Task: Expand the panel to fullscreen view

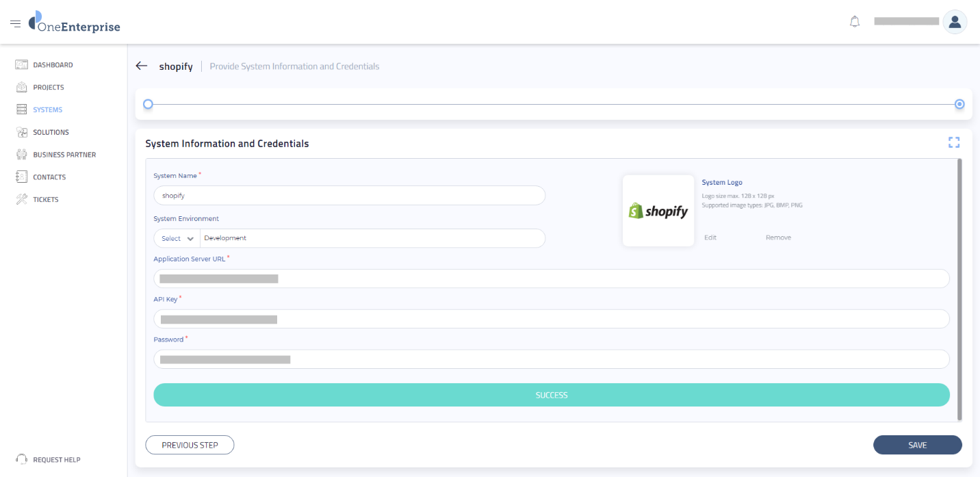Action: pyautogui.click(x=954, y=142)
